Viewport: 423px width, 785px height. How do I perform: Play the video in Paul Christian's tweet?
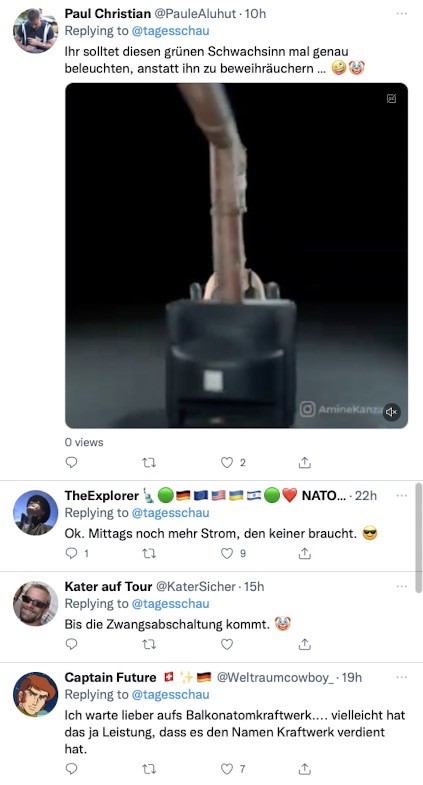point(236,255)
